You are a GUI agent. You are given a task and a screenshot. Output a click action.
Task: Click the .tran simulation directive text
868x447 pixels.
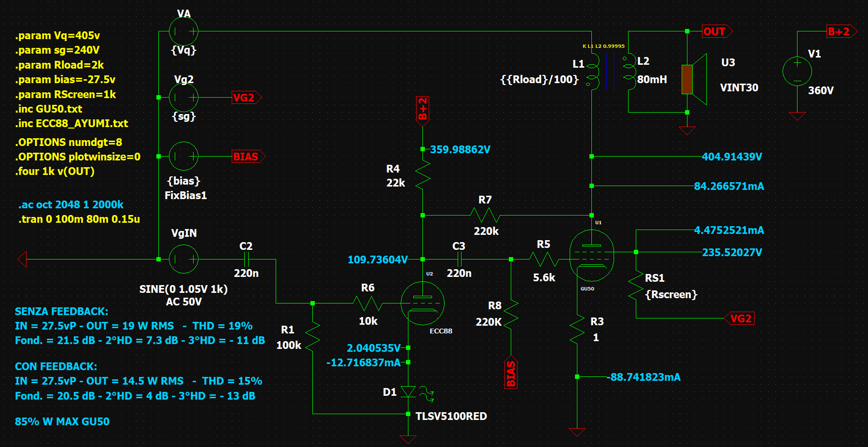[79, 219]
